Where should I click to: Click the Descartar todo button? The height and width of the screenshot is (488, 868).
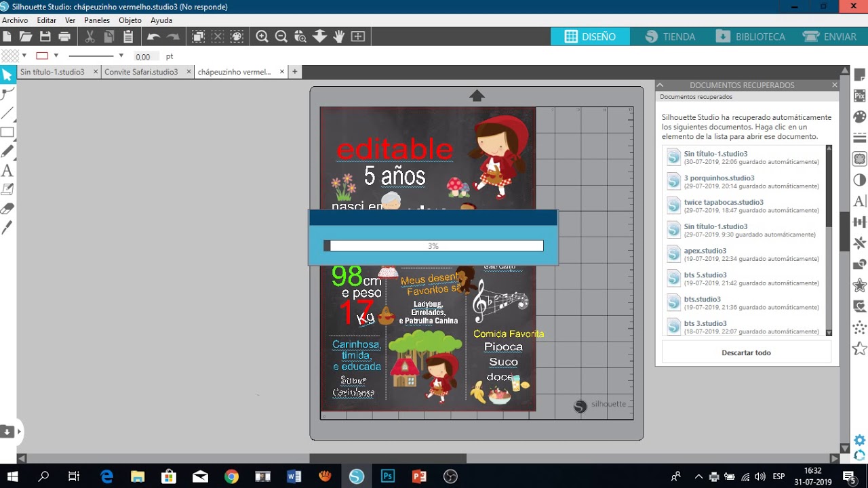click(746, 352)
